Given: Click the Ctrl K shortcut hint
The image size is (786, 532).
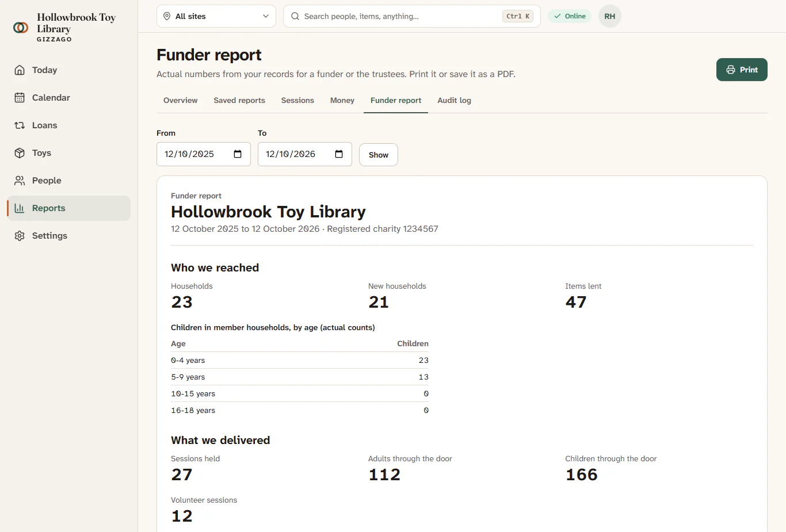Looking at the screenshot, I should click(x=518, y=16).
